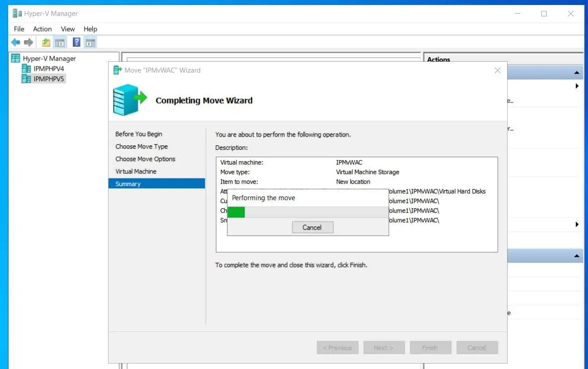The image size is (588, 369).
Task: Select the Summary wizard step
Action: click(157, 184)
